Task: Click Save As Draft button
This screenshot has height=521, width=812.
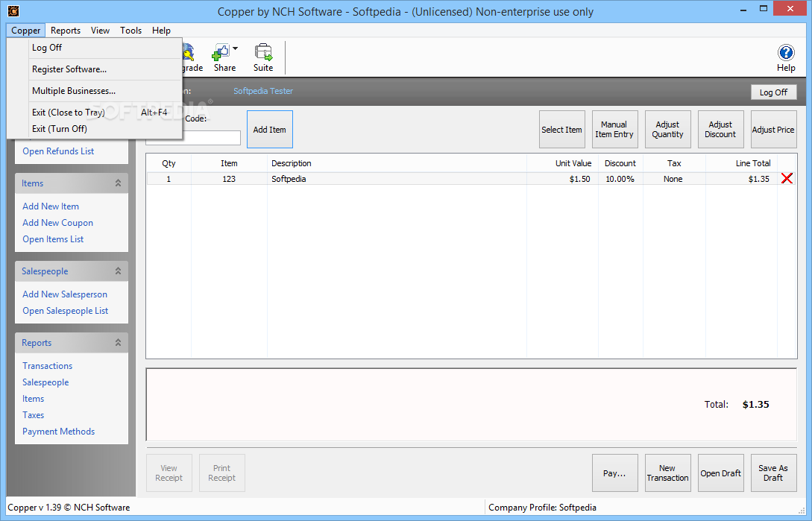Action: click(x=773, y=473)
